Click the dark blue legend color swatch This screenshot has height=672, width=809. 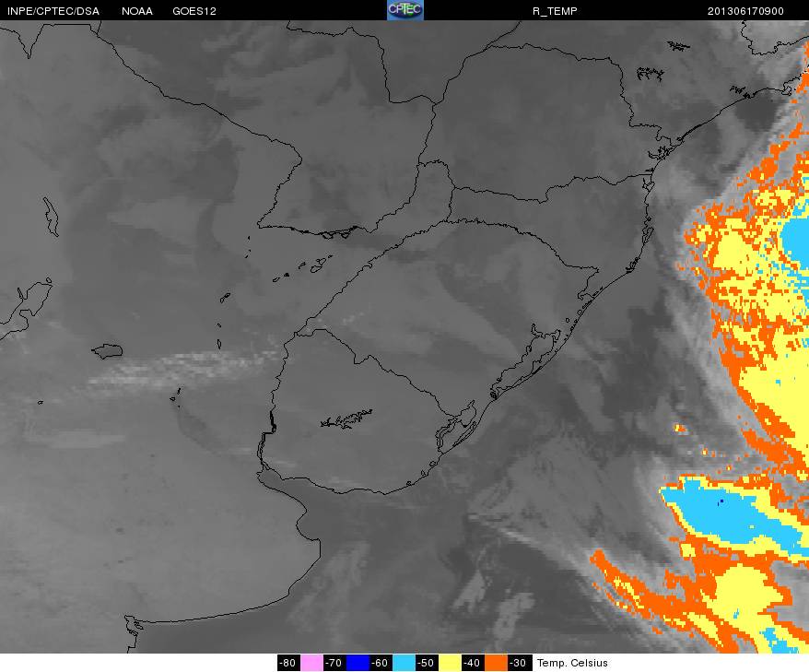tap(358, 663)
